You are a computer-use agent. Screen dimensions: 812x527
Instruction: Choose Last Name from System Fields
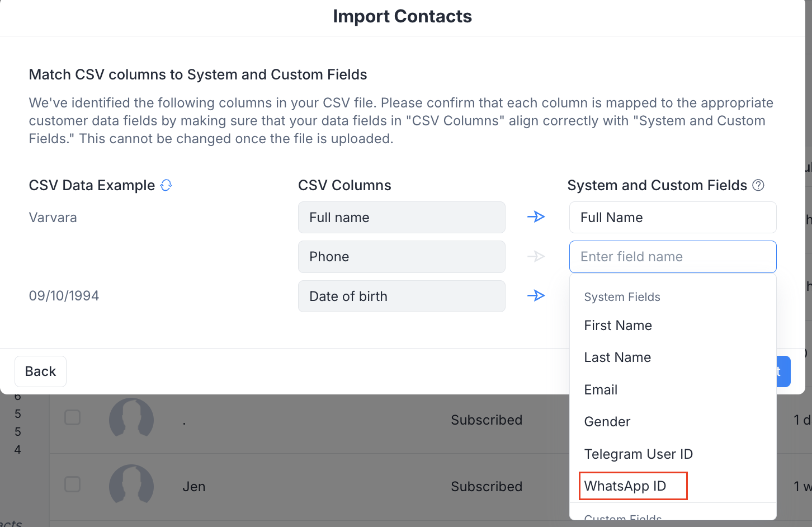(x=617, y=357)
